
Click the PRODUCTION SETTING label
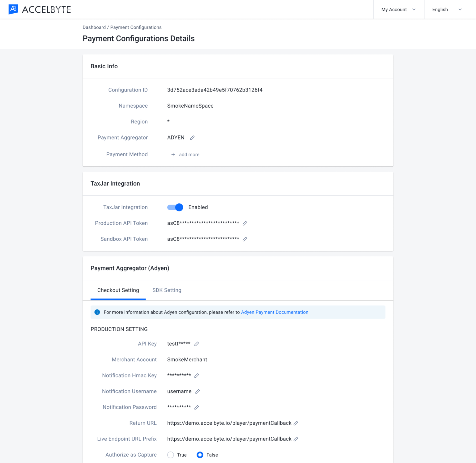119,329
